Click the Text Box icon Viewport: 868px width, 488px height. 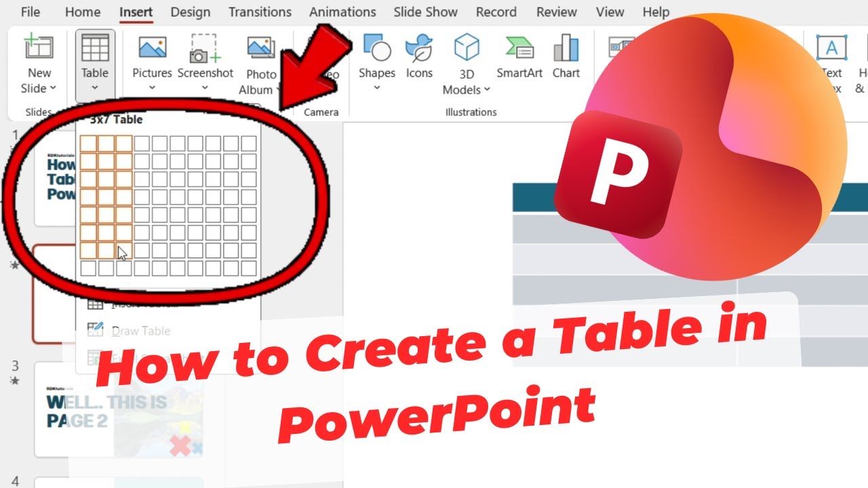(831, 48)
